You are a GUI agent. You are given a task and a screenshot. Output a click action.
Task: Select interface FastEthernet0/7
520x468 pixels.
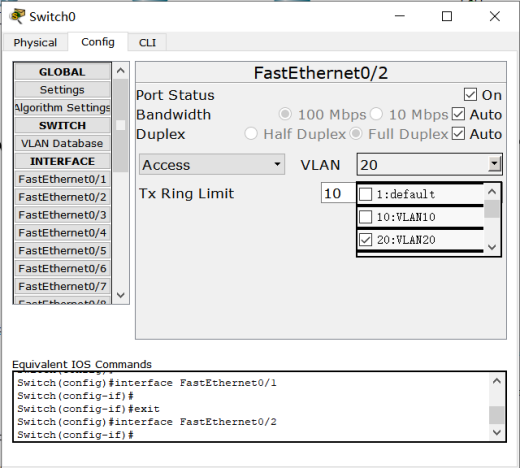62,286
